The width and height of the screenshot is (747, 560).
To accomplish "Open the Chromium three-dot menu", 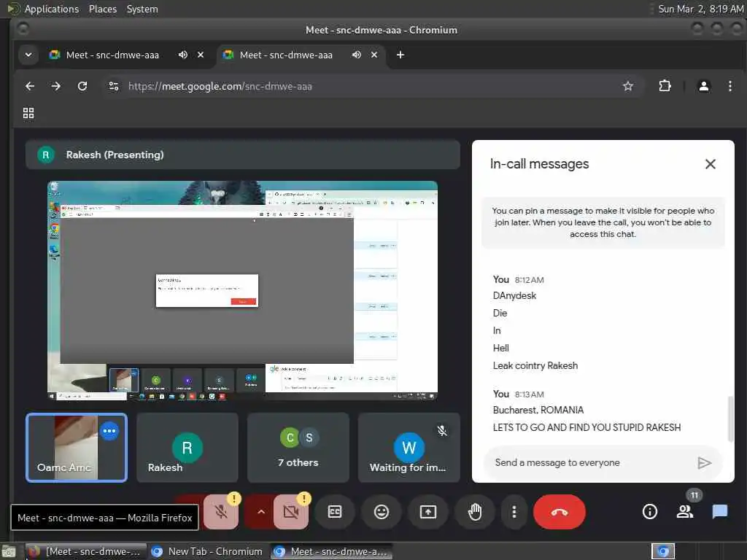I will tap(729, 86).
